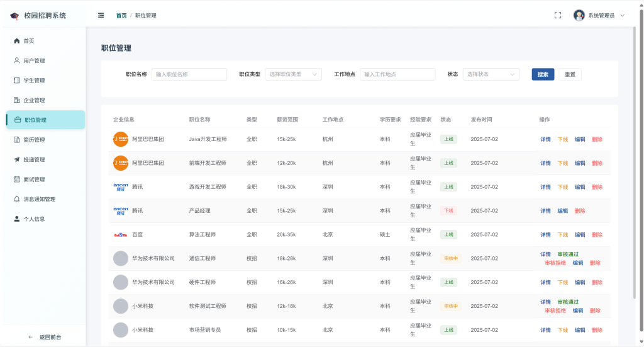Click the 发布时间 column header

pyautogui.click(x=481, y=120)
